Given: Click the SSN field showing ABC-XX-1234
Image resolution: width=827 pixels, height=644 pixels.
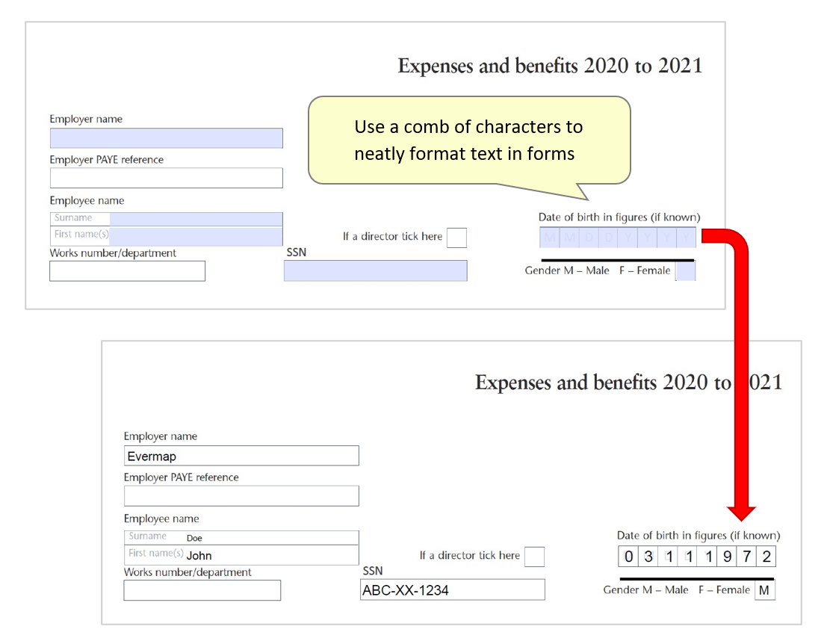Looking at the screenshot, I should coord(452,590).
